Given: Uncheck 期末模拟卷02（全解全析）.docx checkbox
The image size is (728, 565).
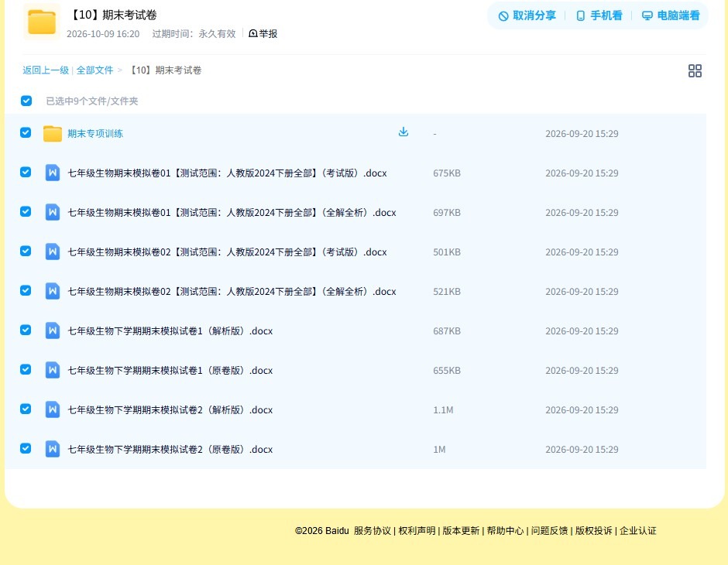Looking at the screenshot, I should point(26,290).
